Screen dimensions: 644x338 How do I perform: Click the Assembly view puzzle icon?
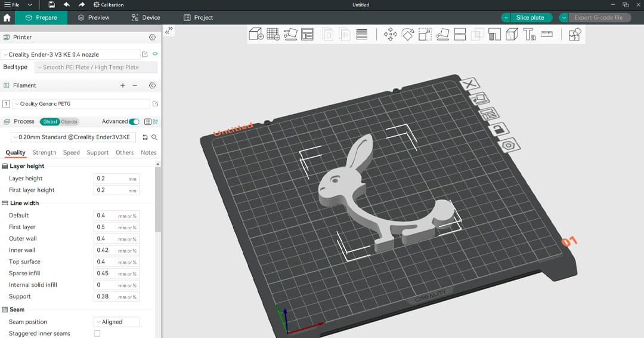tap(574, 35)
